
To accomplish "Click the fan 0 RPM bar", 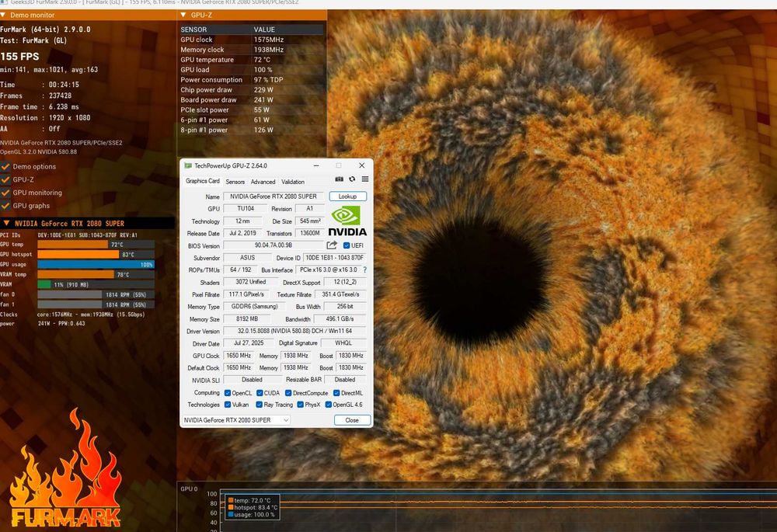I will (96, 294).
